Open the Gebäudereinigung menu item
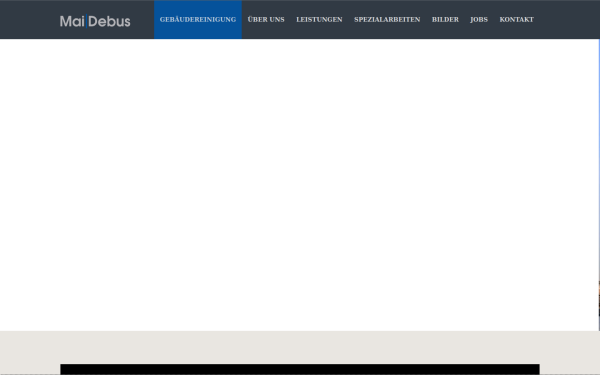The image size is (600, 375). click(198, 20)
